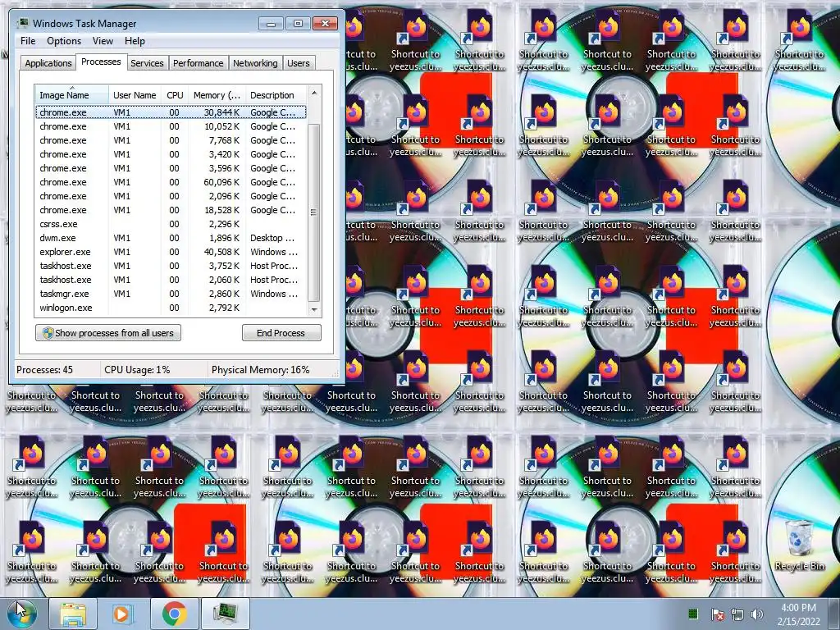This screenshot has width=840, height=630.
Task: Switch to the Services tab
Action: tap(147, 63)
